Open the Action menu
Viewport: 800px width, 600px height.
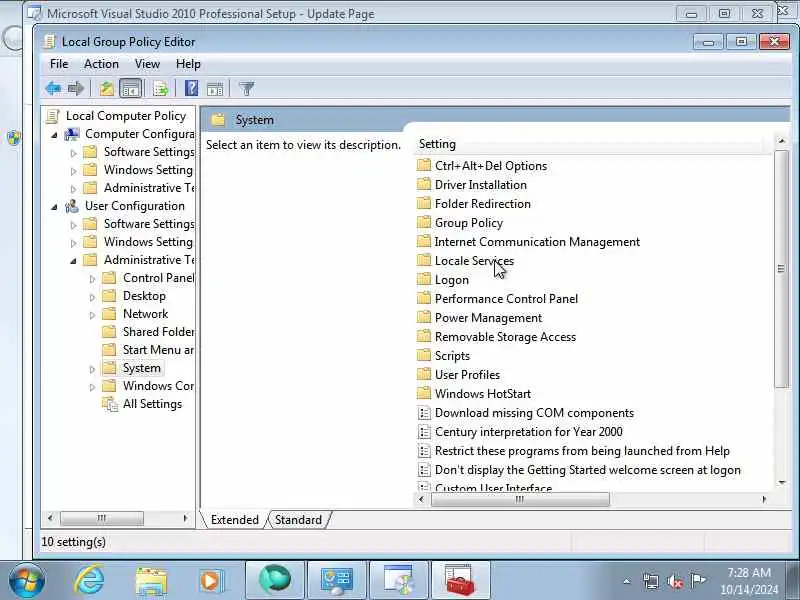[101, 64]
